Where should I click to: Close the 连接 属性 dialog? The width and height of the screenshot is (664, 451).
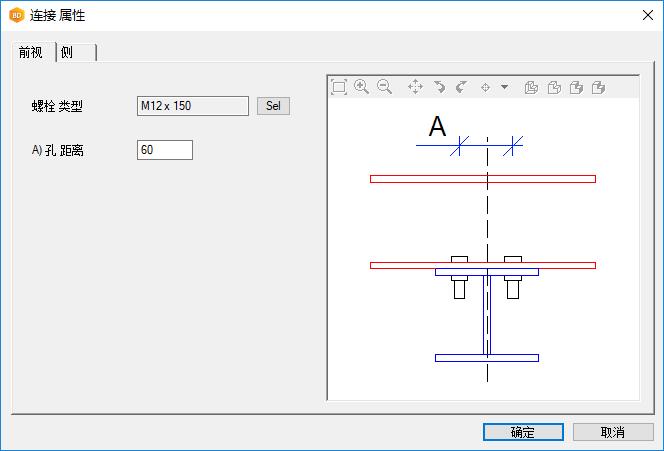[x=647, y=16]
